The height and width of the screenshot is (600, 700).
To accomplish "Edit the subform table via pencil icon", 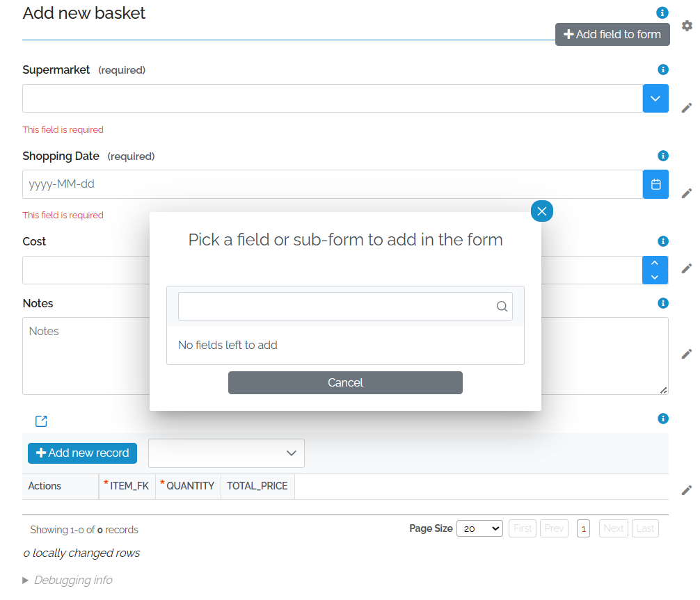I will pyautogui.click(x=687, y=490).
